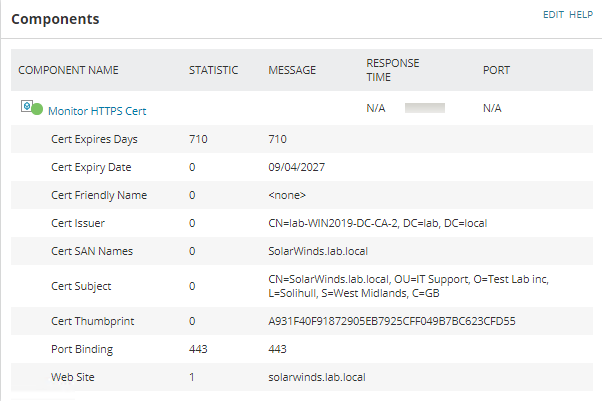Click the SolarWinds.lab.local SAN Names message
The image size is (602, 401).
pyautogui.click(x=318, y=251)
